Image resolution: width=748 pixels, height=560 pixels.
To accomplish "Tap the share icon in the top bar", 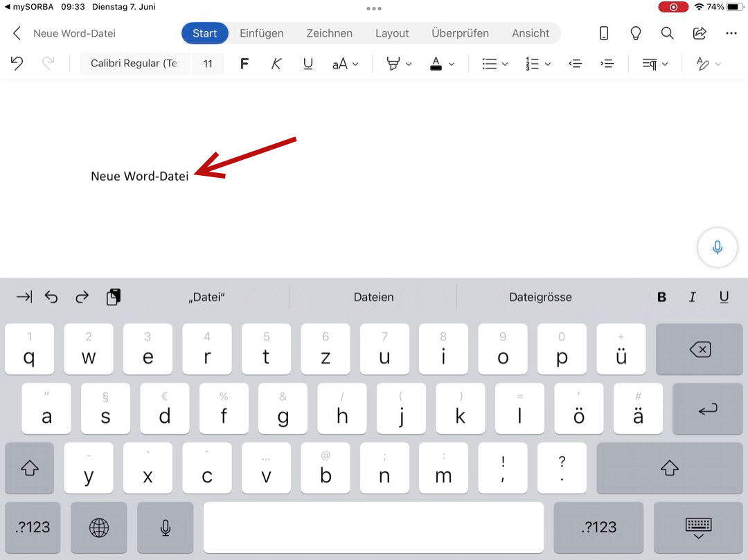I will click(700, 33).
